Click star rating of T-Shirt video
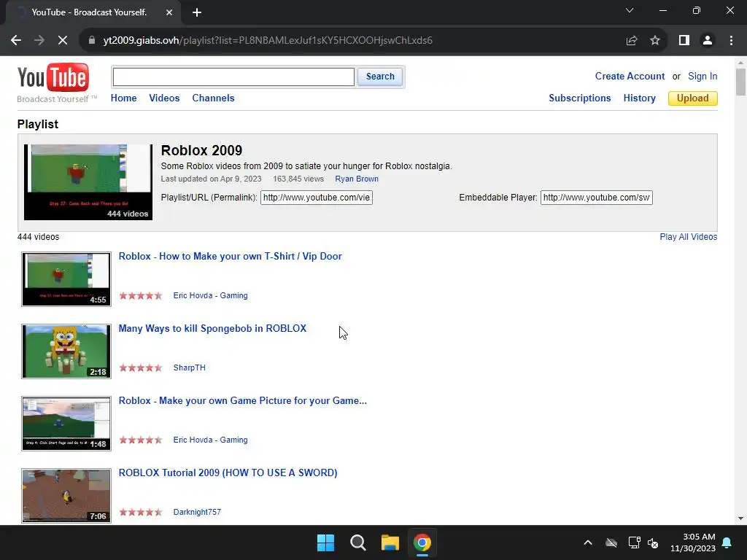 pyautogui.click(x=141, y=295)
